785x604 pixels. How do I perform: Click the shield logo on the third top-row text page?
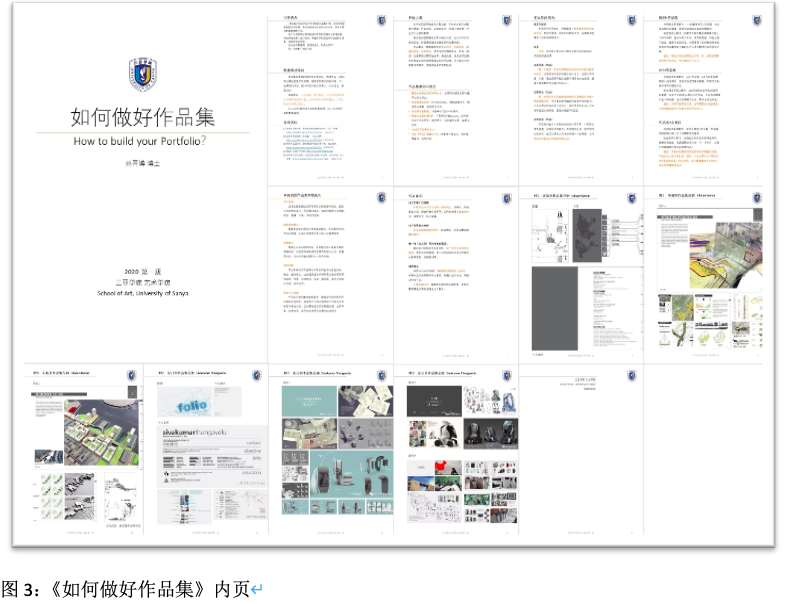click(x=631, y=20)
